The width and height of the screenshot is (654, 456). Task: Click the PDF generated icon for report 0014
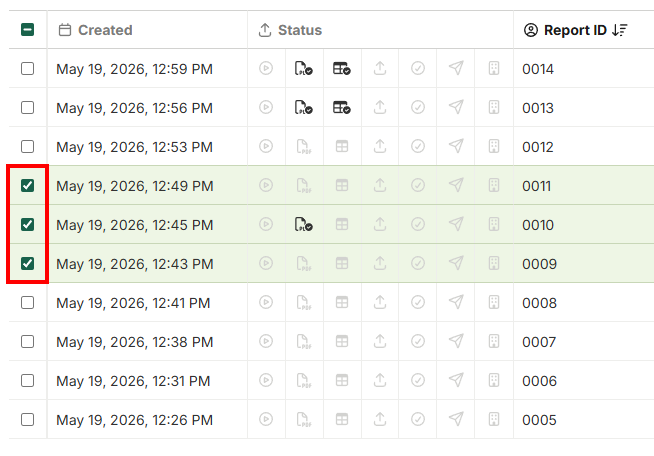[x=304, y=68]
